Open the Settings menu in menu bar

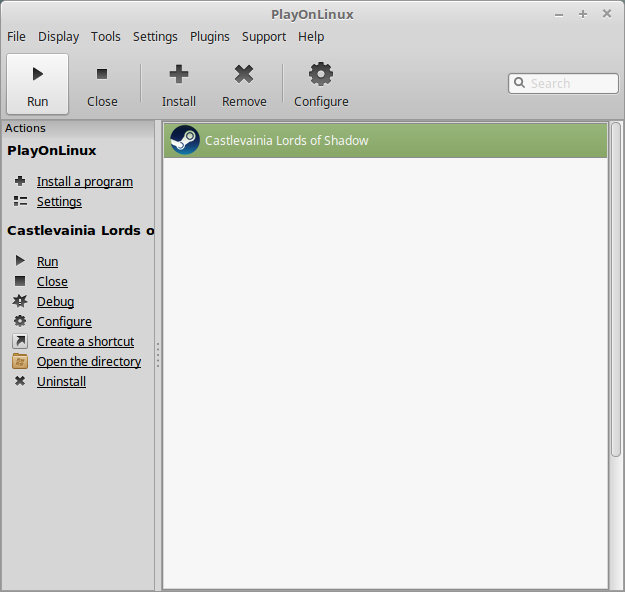(x=155, y=37)
